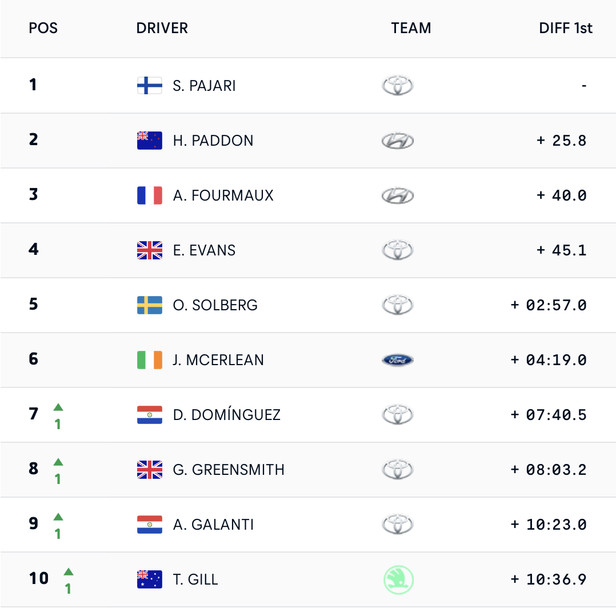This screenshot has width=616, height=608.
Task: Open driver name S. PAJARI
Action: pos(204,86)
